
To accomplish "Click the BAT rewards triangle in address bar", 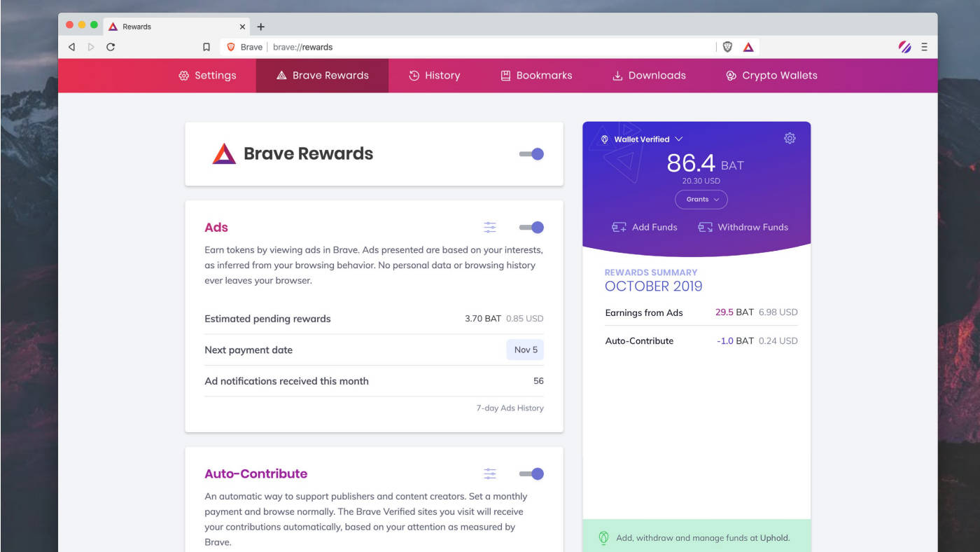I will coord(748,47).
